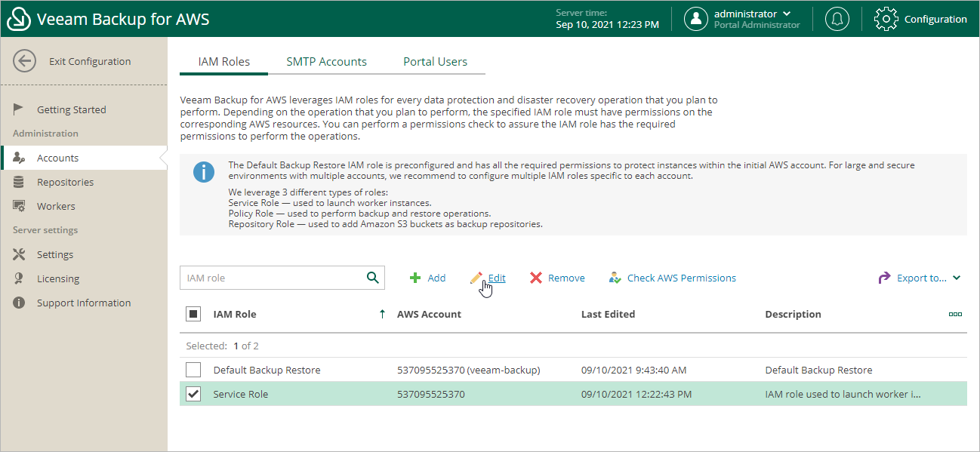Click the Licensing ribbon icon
Image resolution: width=980 pixels, height=452 pixels.
(20, 278)
